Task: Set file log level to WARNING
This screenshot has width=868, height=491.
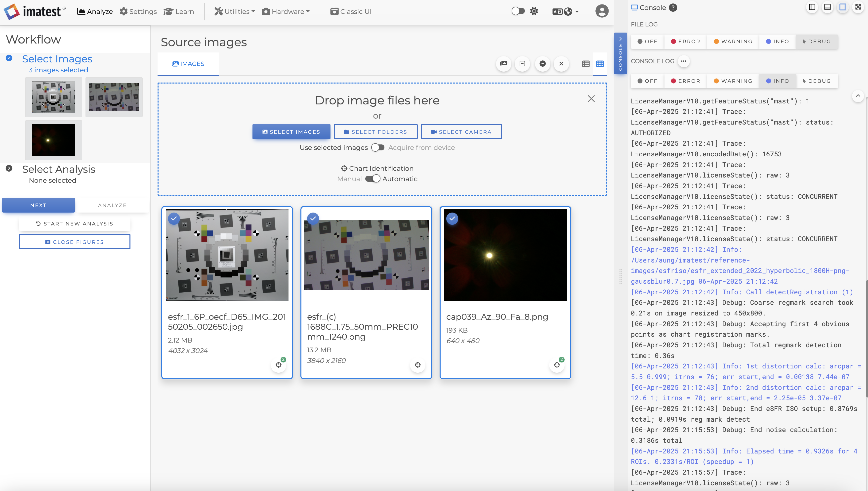Action: click(x=733, y=42)
